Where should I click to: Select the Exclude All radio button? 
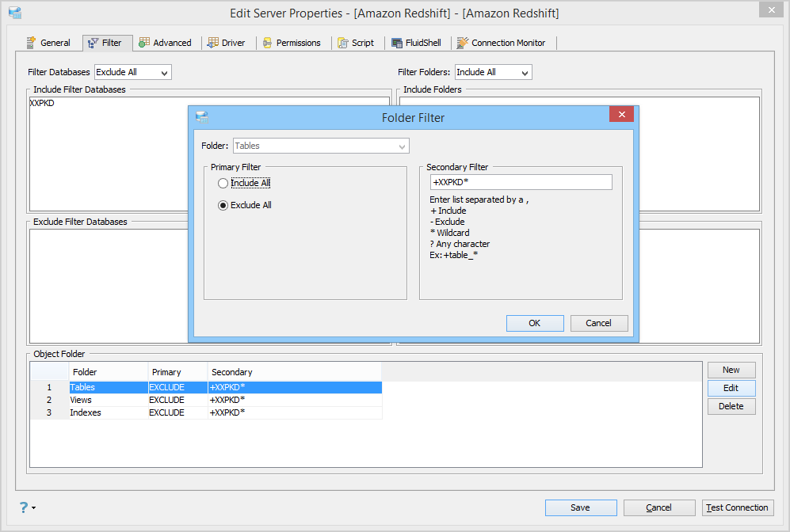tap(223, 205)
